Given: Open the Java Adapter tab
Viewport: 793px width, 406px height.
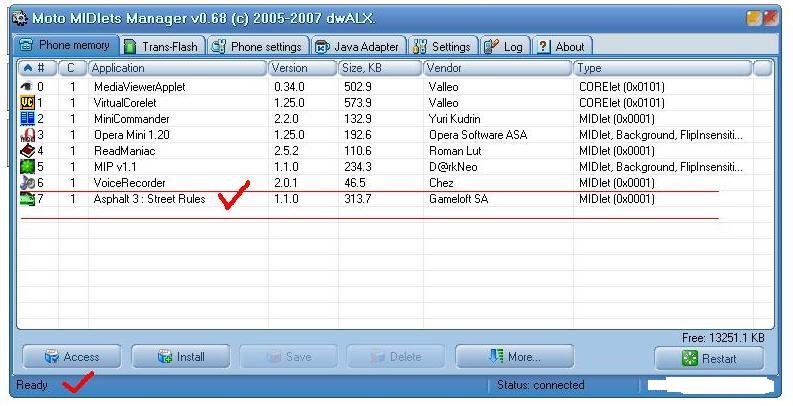Looking at the screenshot, I should tap(359, 46).
